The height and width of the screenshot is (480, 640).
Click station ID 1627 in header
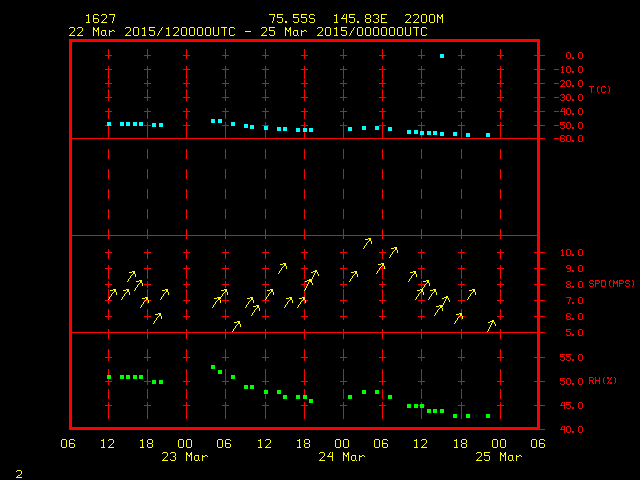[99, 19]
